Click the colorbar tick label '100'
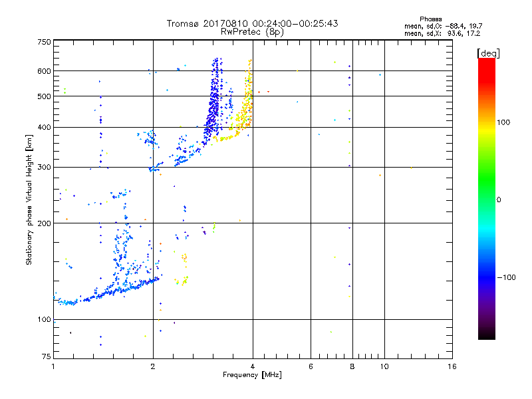The width and height of the screenshot is (532, 399). pos(503,122)
